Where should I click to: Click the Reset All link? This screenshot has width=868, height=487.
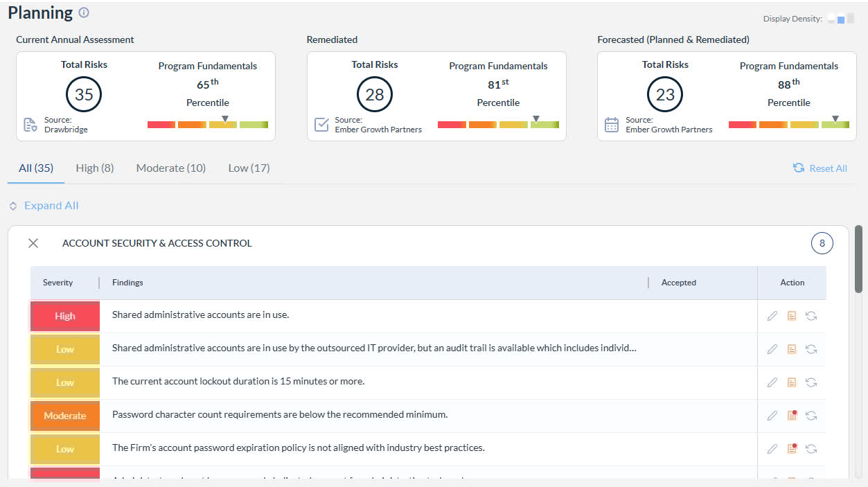pos(820,168)
